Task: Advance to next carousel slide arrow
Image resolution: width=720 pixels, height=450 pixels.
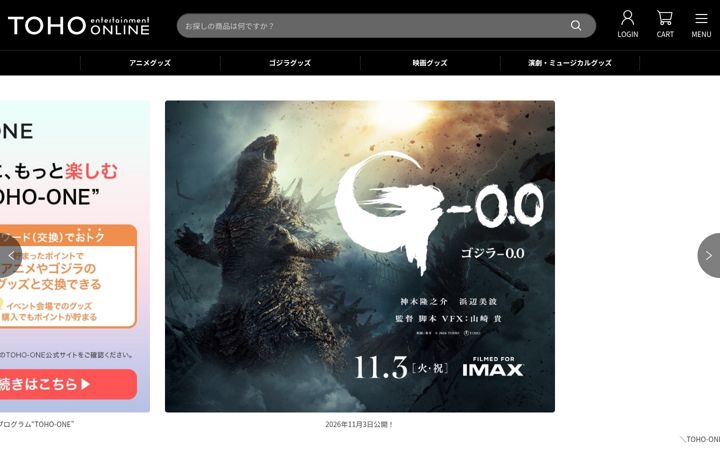Action: click(x=709, y=255)
